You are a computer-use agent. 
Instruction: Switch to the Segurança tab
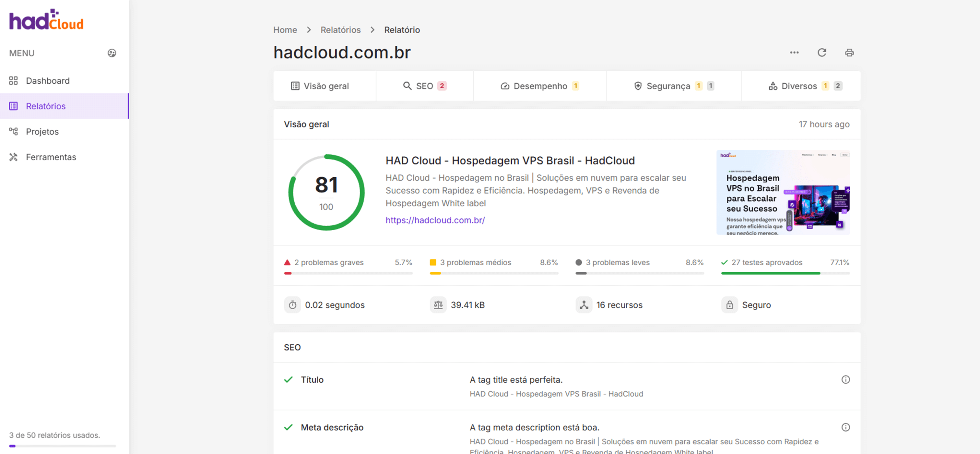coord(674,86)
